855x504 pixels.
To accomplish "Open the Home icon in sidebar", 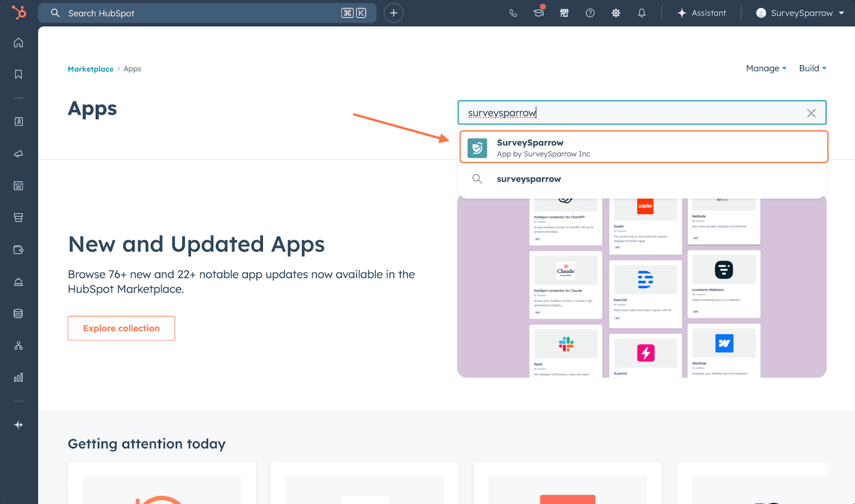I will pyautogui.click(x=19, y=43).
